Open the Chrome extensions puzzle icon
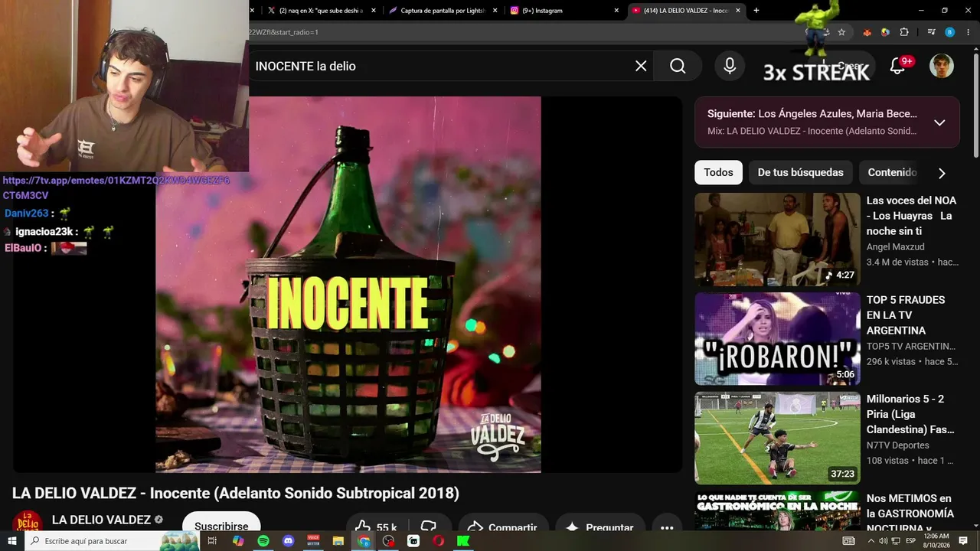 click(x=904, y=32)
